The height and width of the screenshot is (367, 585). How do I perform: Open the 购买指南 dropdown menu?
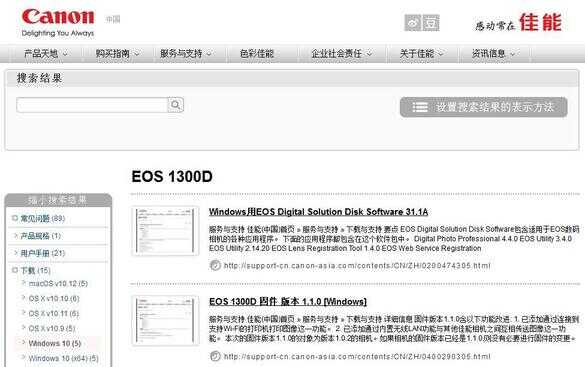coord(117,54)
